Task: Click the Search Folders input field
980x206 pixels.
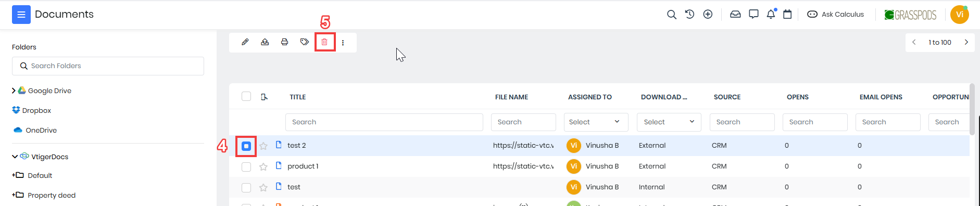Action: point(108,66)
